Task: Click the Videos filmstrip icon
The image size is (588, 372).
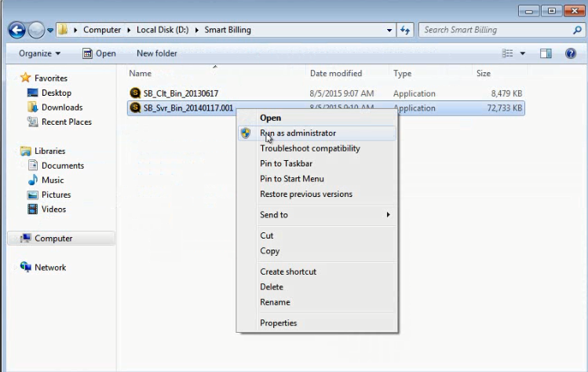Action: point(33,209)
